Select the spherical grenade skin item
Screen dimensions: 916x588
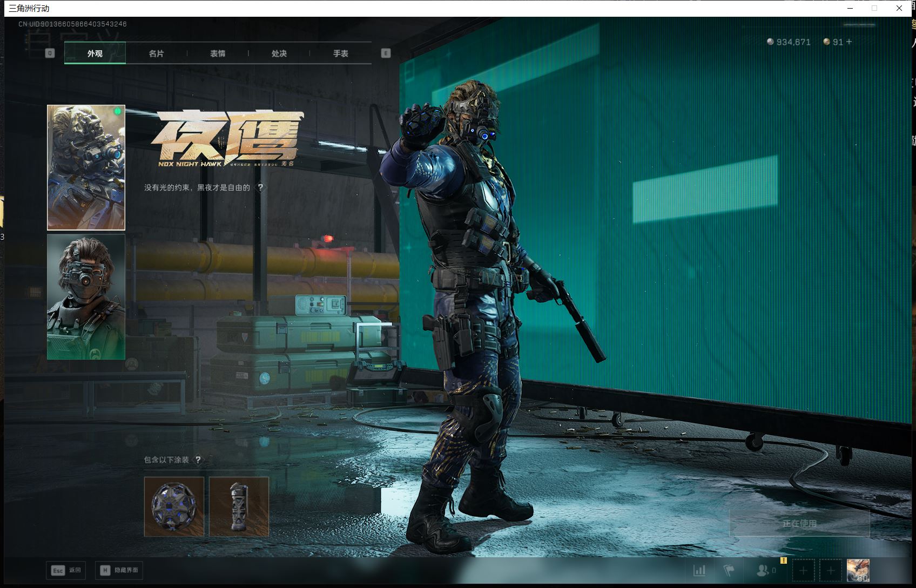(x=174, y=506)
